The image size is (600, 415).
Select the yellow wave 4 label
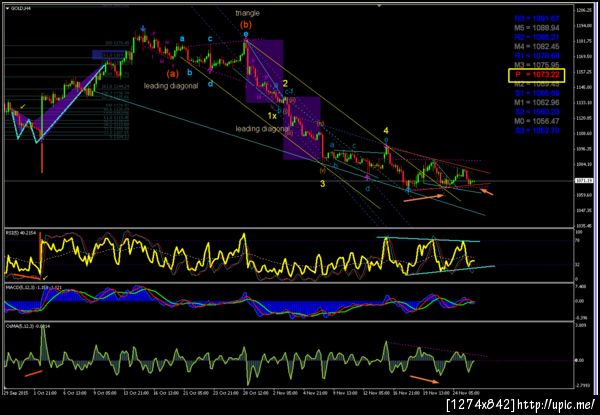pyautogui.click(x=386, y=131)
